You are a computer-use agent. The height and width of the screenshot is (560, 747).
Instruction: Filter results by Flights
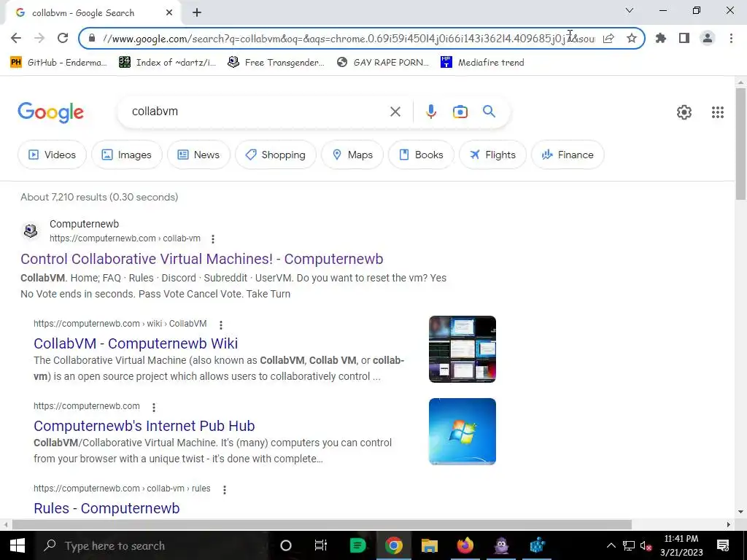[492, 155]
